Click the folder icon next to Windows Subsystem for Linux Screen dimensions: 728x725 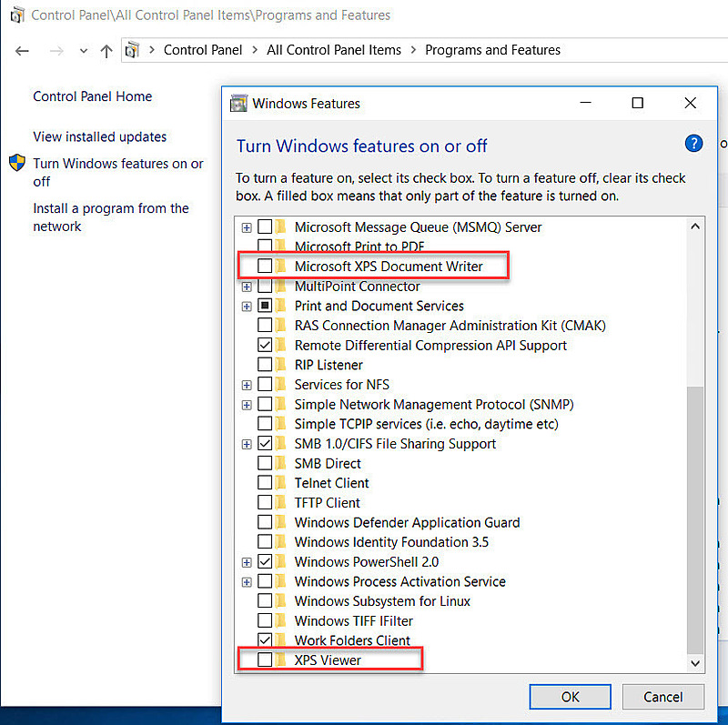click(278, 600)
